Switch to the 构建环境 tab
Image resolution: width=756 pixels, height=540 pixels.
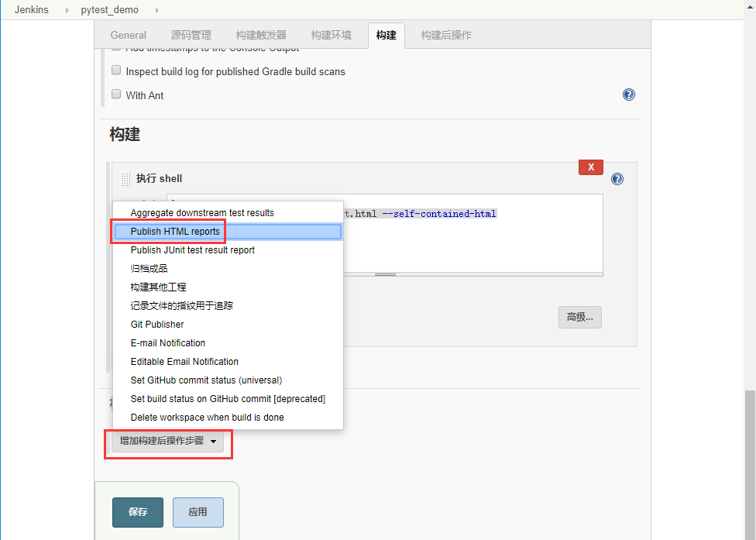332,35
